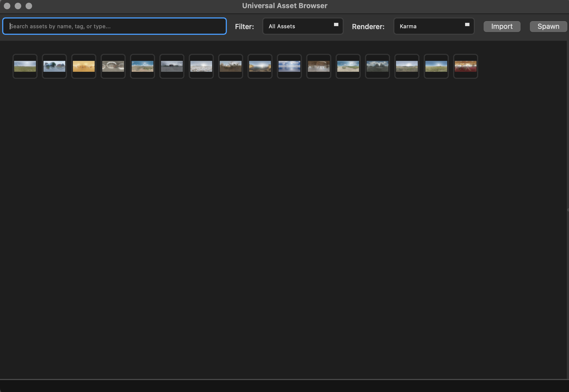This screenshot has width=569, height=392.
Task: Click inside the asset search field
Action: [x=114, y=26]
